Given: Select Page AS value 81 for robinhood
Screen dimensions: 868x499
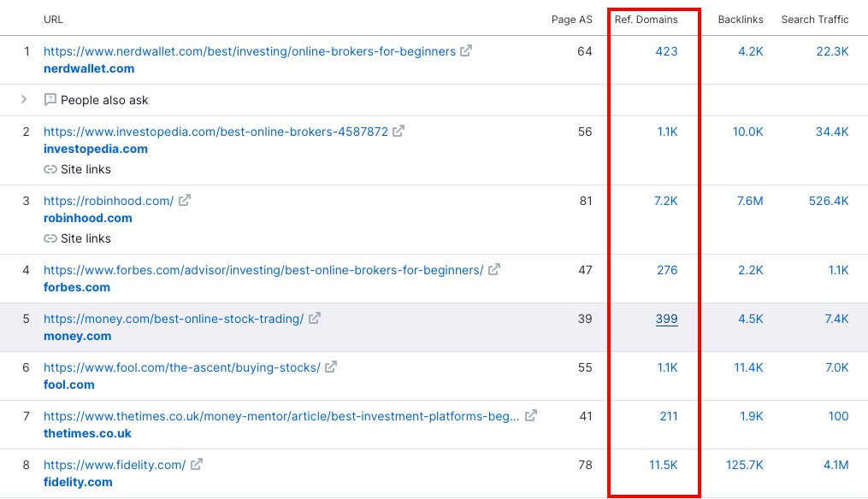Looking at the screenshot, I should point(586,201).
